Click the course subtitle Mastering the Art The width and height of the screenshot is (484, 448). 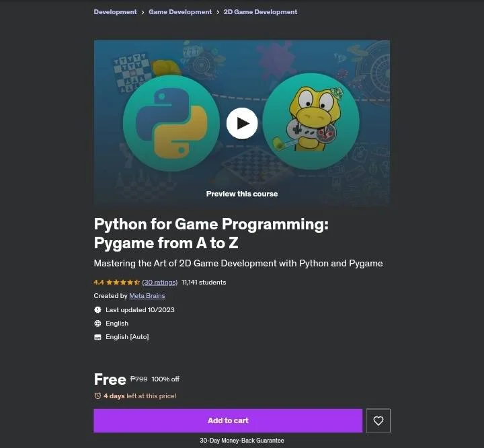point(238,263)
